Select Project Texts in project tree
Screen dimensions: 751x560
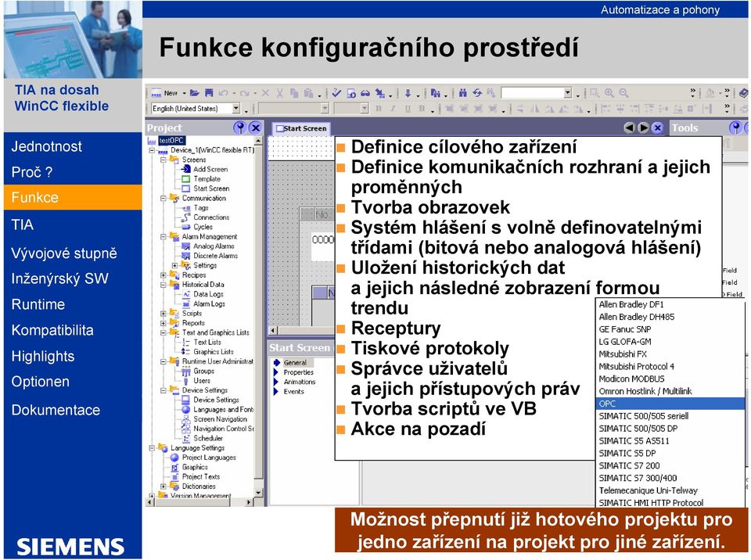[x=201, y=476]
